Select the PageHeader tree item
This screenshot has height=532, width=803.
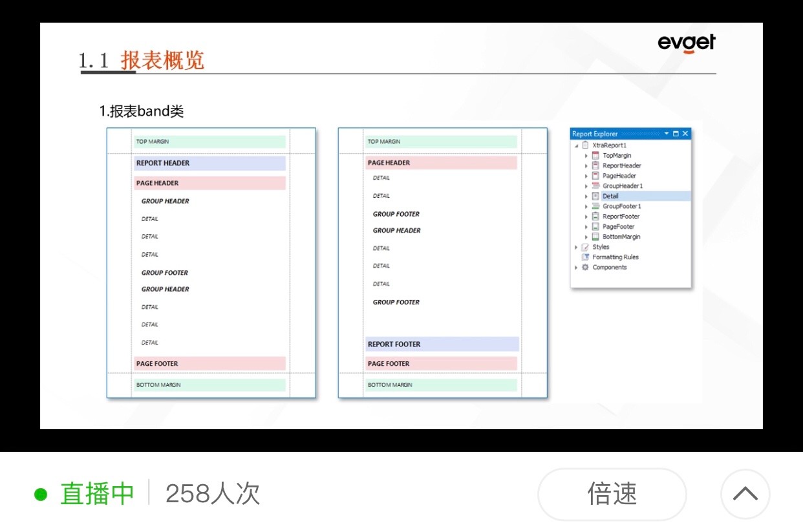619,176
